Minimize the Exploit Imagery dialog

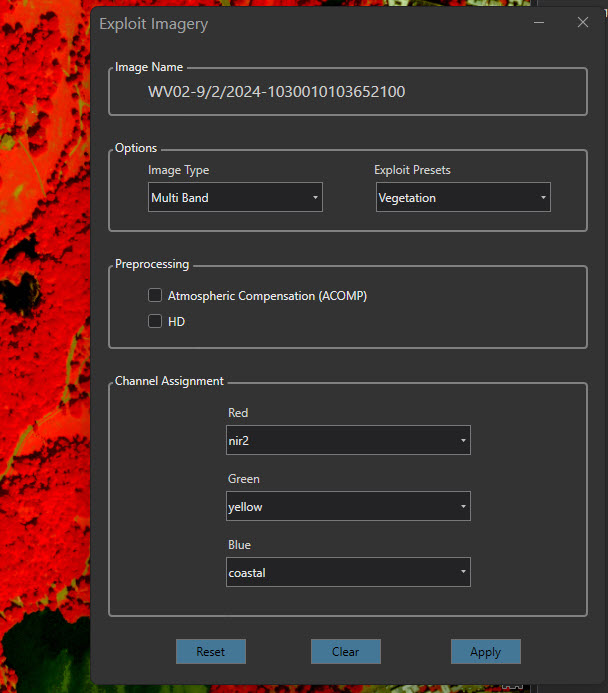pyautogui.click(x=539, y=23)
